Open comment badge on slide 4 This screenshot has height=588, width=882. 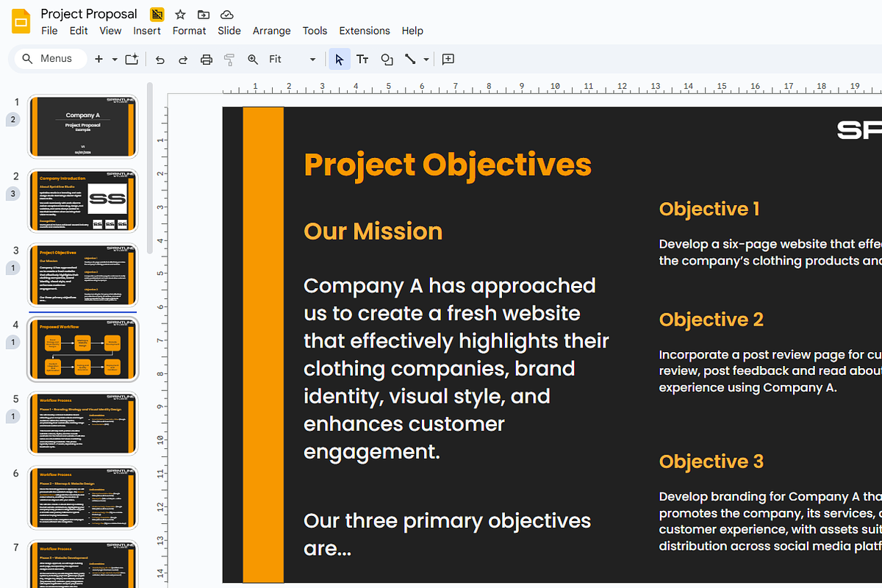pos(13,343)
